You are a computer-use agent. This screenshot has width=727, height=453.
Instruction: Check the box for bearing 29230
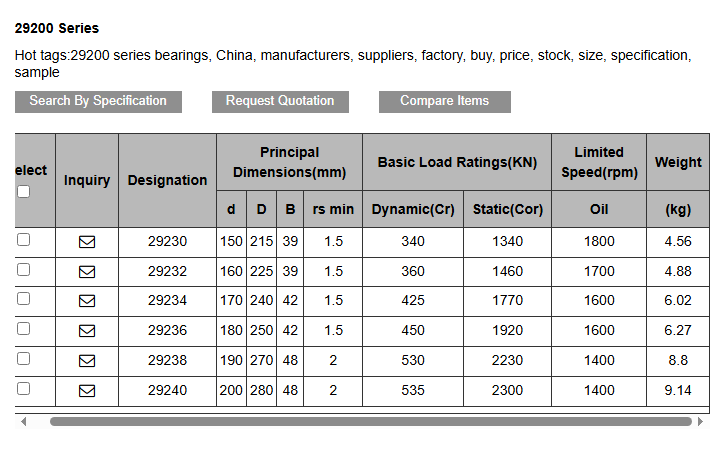click(x=24, y=240)
